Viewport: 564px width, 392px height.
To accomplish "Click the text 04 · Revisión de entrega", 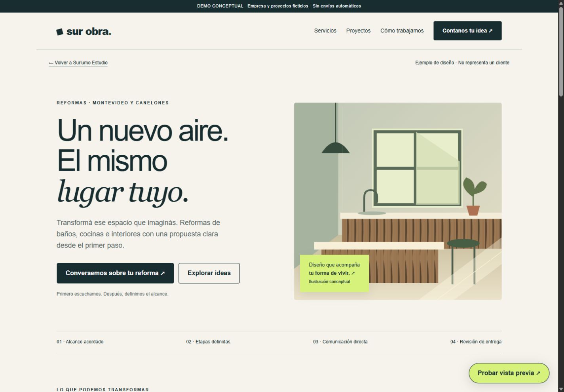I will 476,342.
